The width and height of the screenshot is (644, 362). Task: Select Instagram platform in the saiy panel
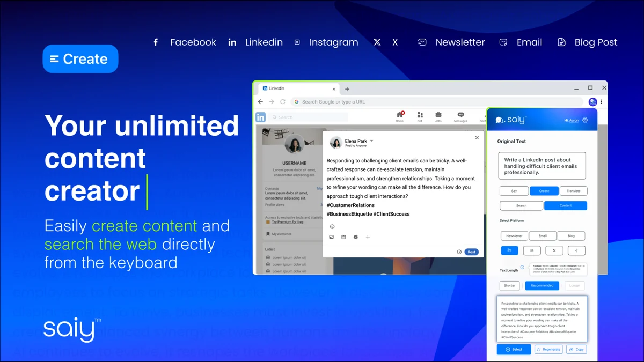532,250
